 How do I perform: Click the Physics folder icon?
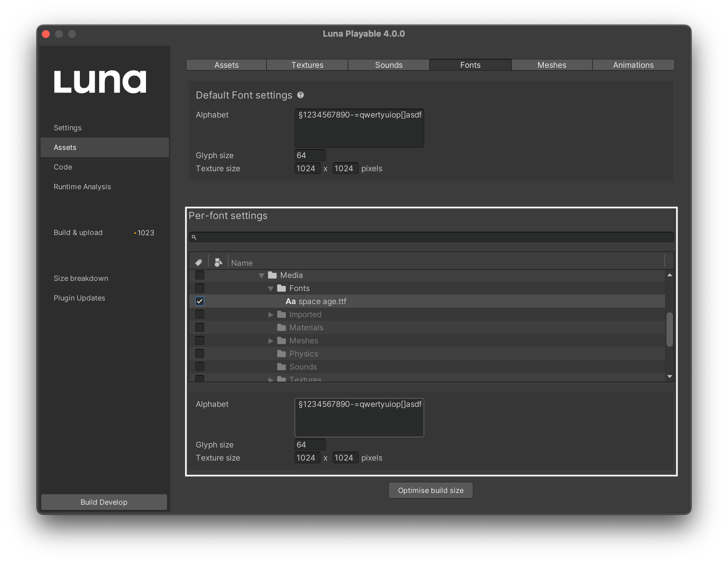(x=282, y=354)
